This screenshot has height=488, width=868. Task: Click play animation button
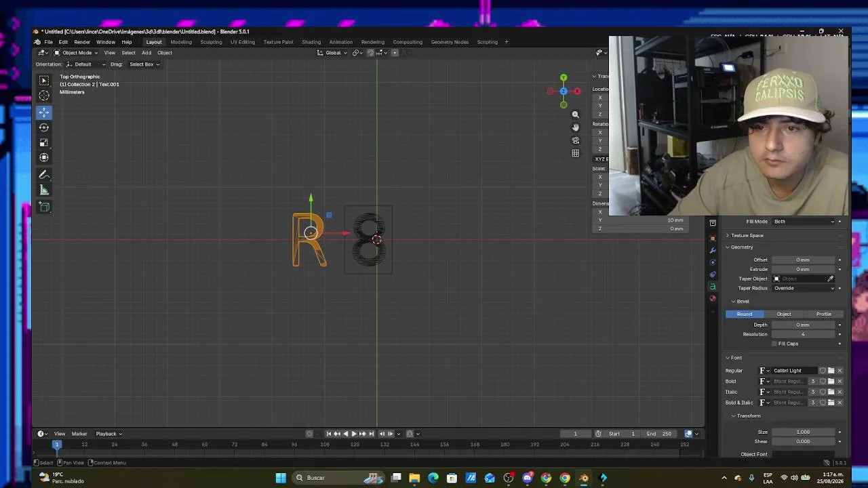pos(353,434)
